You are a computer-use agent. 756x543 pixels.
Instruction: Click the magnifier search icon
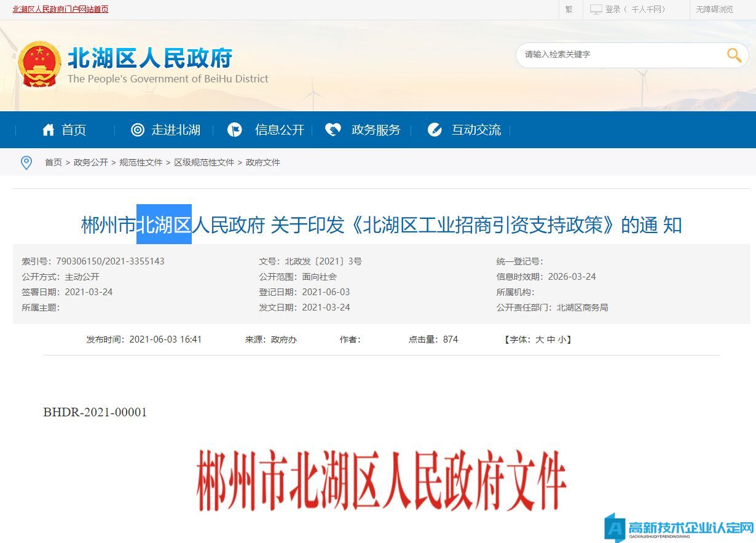tap(734, 55)
